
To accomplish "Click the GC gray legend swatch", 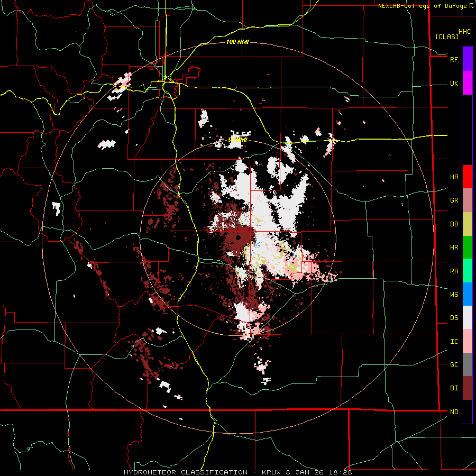I will coord(467,364).
